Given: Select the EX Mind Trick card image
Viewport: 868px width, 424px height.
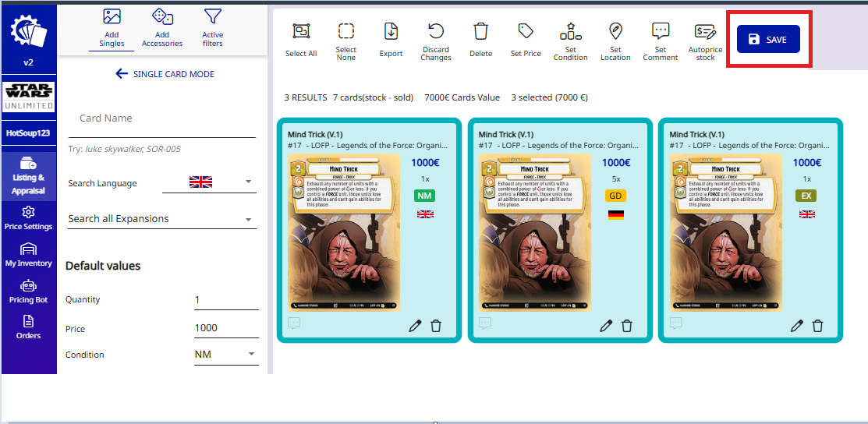Looking at the screenshot, I should click(x=726, y=232).
